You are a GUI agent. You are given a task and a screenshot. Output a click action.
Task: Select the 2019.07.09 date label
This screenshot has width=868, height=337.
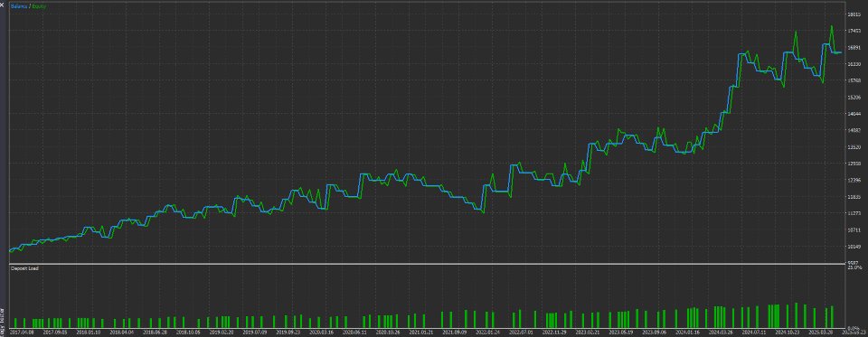coord(255,333)
